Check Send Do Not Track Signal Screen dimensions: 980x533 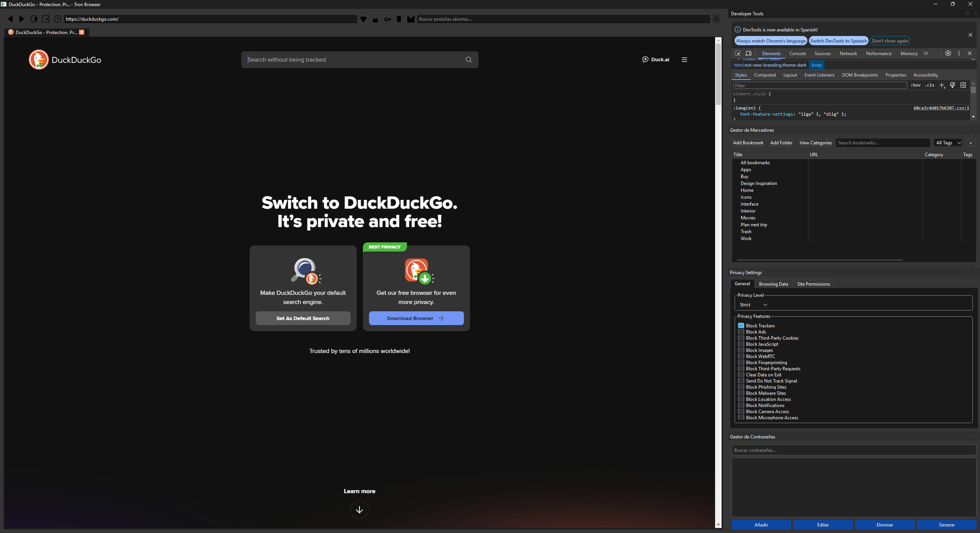(741, 381)
